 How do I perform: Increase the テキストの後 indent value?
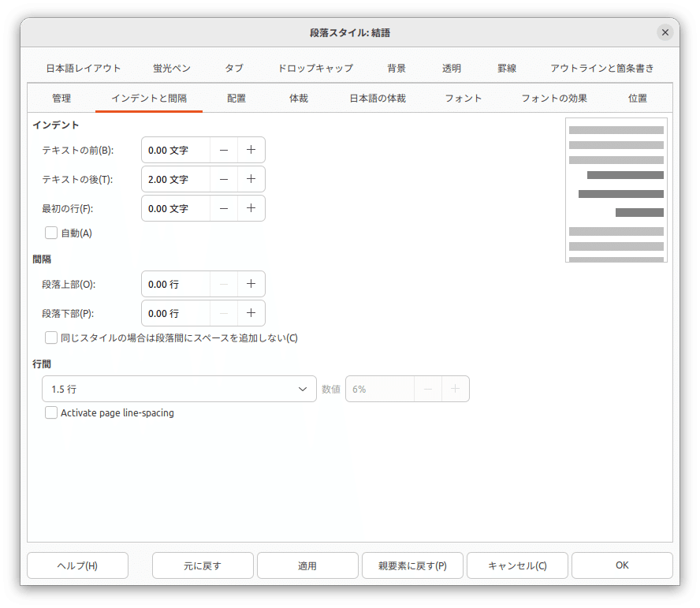click(x=251, y=179)
